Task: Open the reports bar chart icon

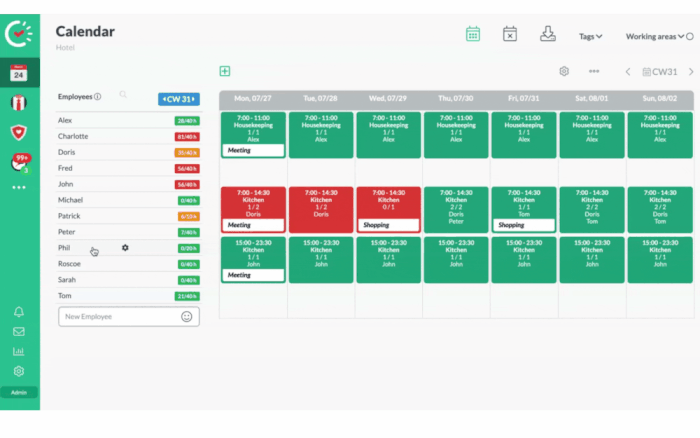Action: point(19,351)
